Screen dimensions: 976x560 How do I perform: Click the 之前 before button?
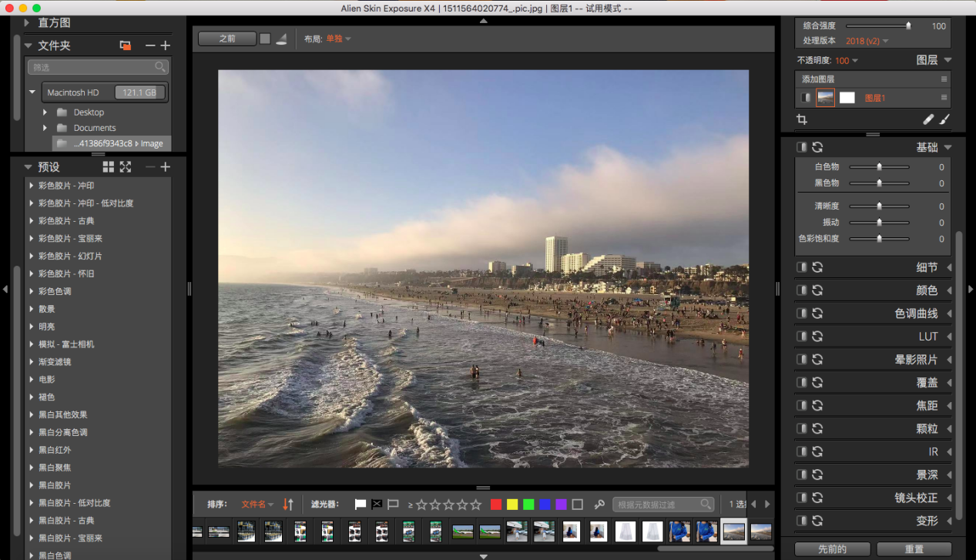pos(226,39)
